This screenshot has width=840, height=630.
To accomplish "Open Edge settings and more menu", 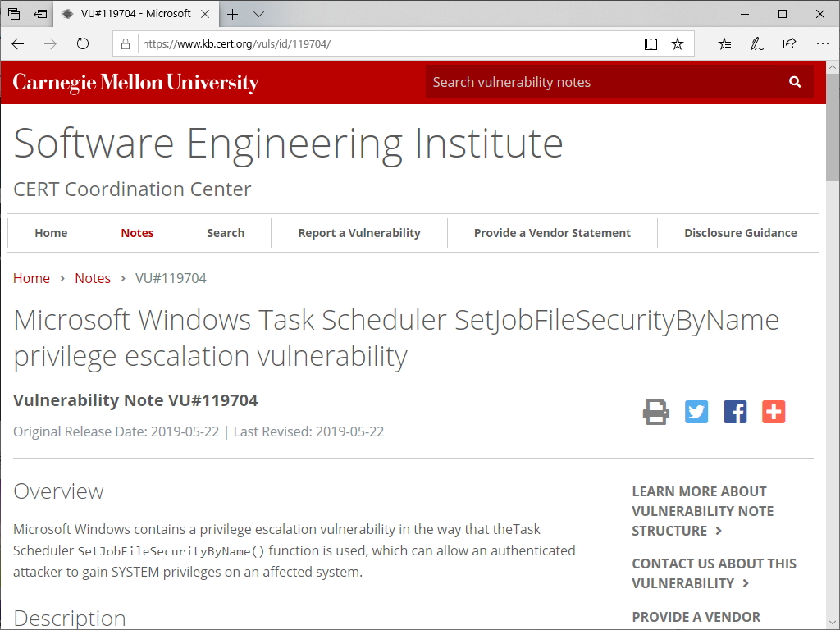I will pyautogui.click(x=823, y=44).
